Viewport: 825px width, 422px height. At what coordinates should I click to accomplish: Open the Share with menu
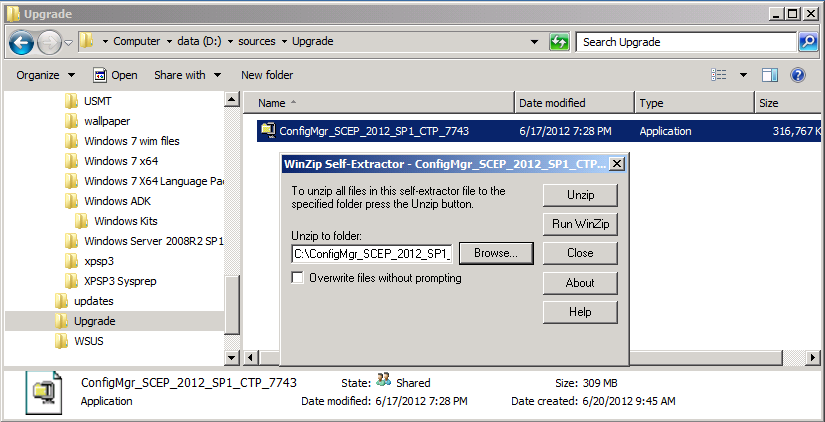coord(187,75)
